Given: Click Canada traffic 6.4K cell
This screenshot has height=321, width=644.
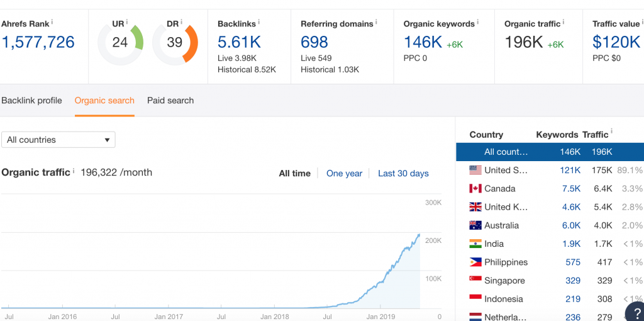Looking at the screenshot, I should pyautogui.click(x=603, y=189).
